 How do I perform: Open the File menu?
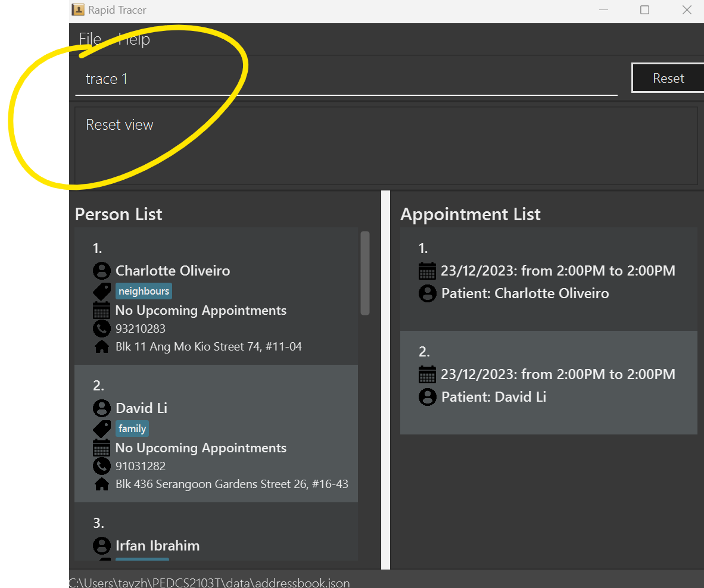(90, 39)
